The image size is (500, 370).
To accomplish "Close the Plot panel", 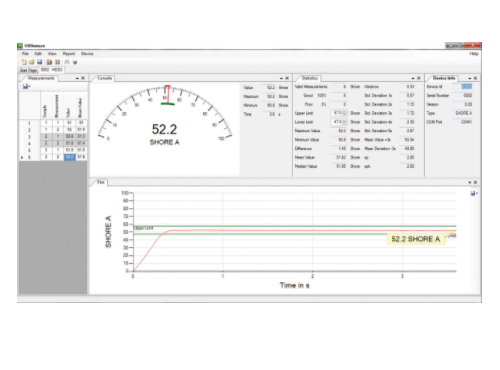I will click(x=475, y=183).
